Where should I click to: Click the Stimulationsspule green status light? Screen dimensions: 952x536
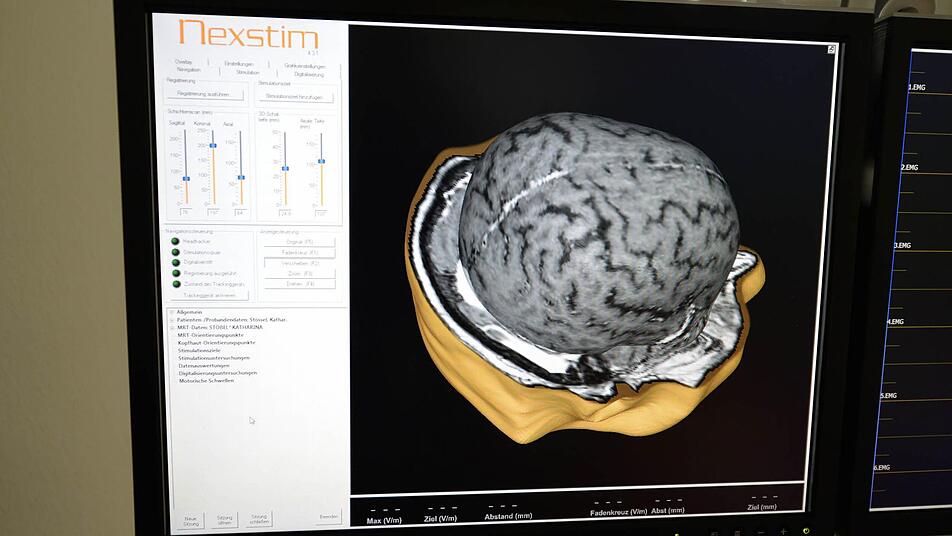tap(175, 252)
